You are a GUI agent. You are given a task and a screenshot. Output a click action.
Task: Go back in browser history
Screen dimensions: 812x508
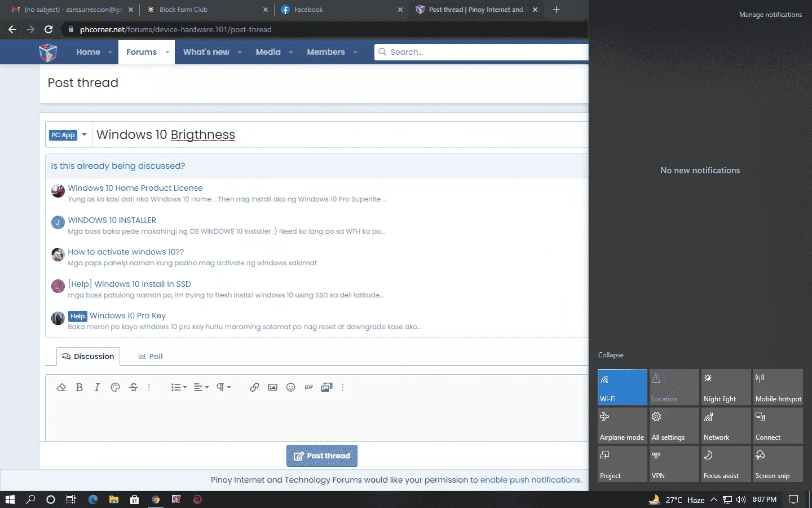[x=12, y=29]
